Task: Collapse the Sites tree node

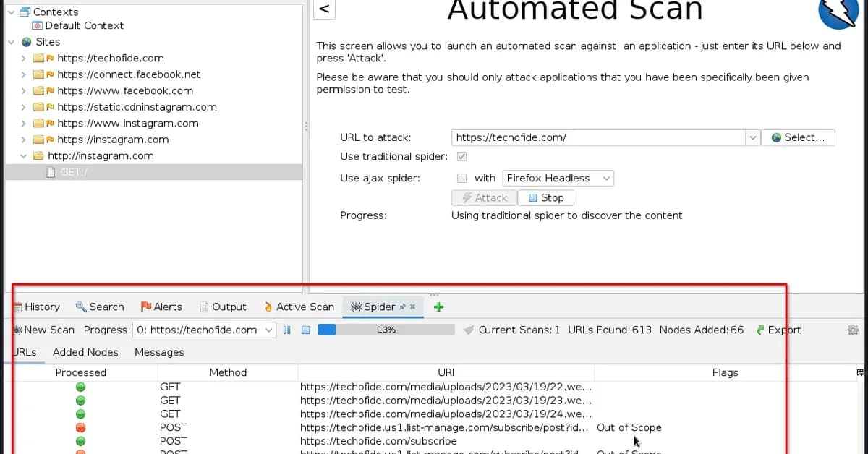Action: [x=11, y=42]
